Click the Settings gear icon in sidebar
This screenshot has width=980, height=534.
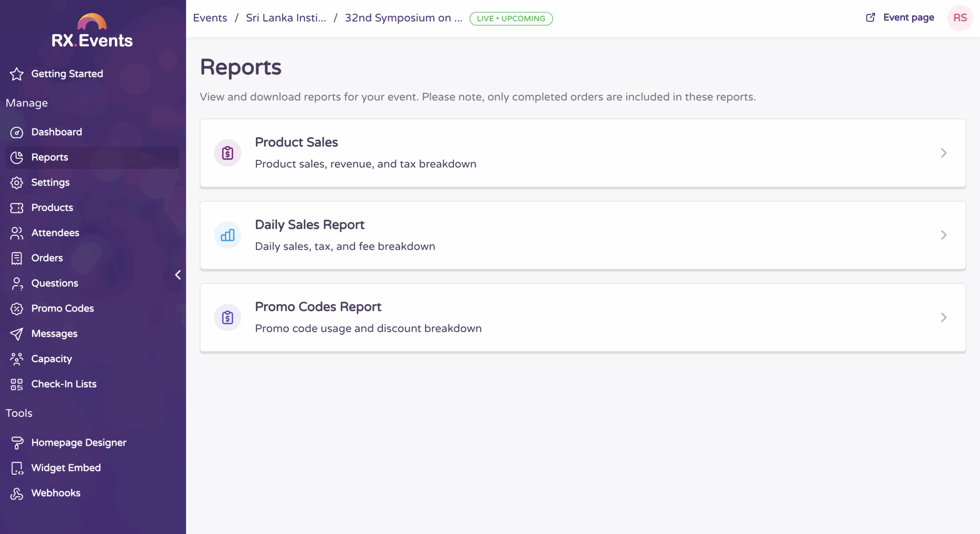tap(16, 183)
